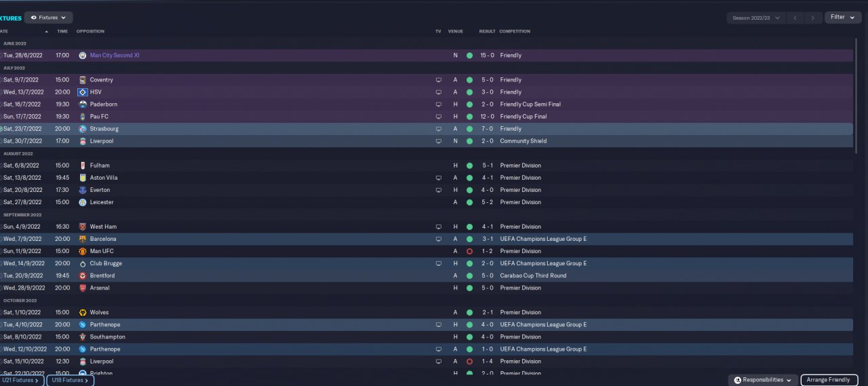Open the Filter dropdown
This screenshot has width=868, height=386.
click(843, 17)
